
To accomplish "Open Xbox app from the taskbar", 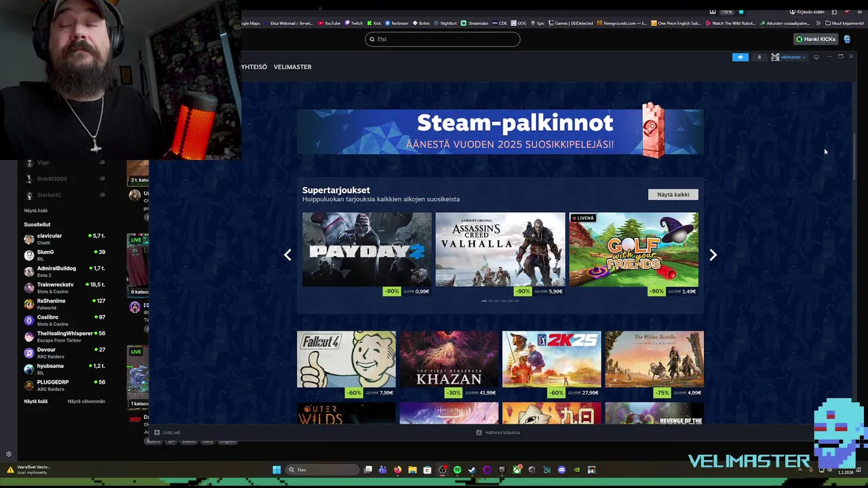I will tap(517, 470).
